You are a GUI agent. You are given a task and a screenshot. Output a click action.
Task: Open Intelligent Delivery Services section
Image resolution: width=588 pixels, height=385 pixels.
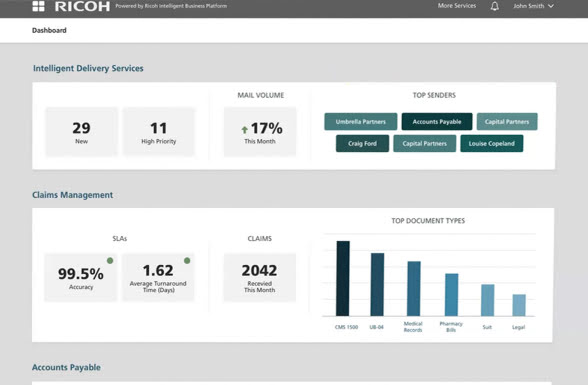point(88,68)
